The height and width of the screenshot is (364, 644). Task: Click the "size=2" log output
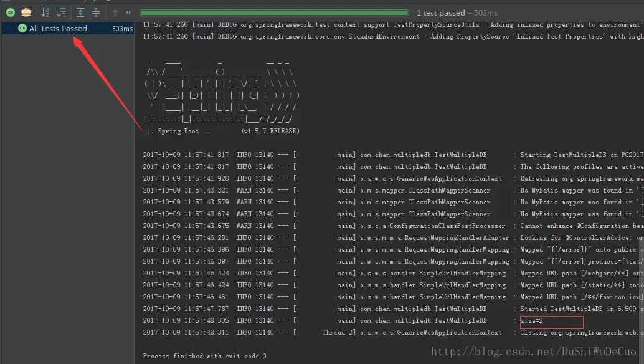pyautogui.click(x=532, y=321)
